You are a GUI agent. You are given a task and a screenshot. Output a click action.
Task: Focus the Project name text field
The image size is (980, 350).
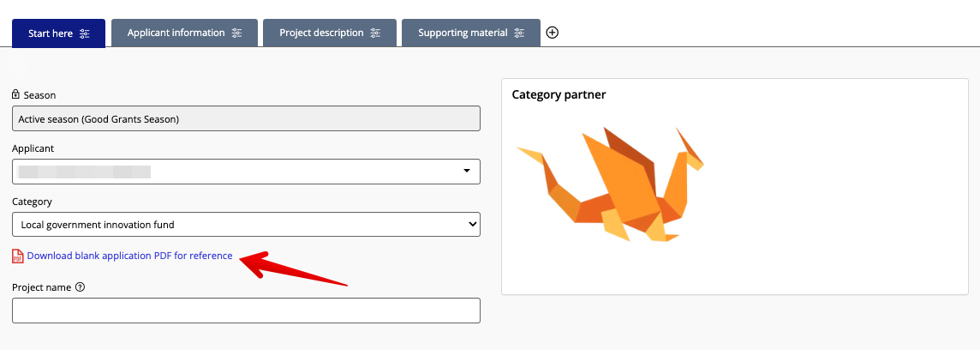click(246, 311)
